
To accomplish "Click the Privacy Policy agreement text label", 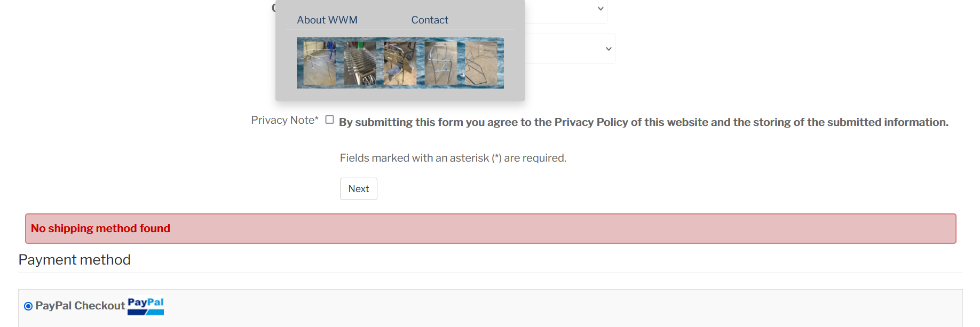I will (x=643, y=122).
